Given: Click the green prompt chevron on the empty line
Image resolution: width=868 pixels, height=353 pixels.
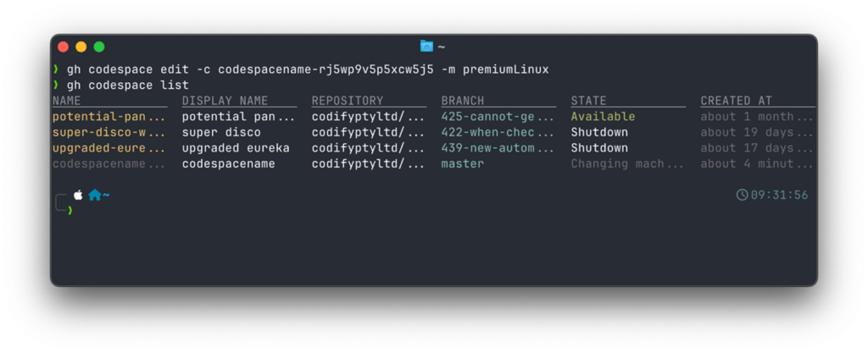Looking at the screenshot, I should click(70, 210).
